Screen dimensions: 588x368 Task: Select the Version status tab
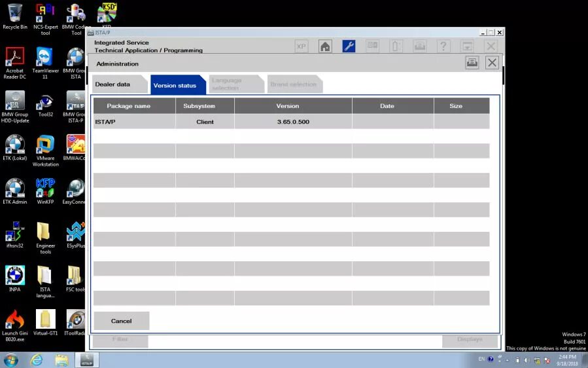pos(178,85)
